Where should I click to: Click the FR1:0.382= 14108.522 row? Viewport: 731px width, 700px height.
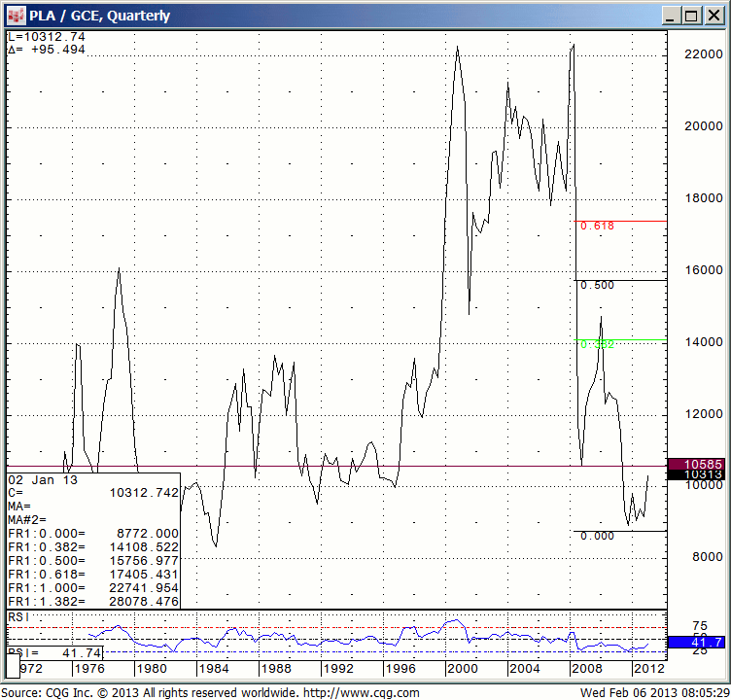(x=93, y=546)
